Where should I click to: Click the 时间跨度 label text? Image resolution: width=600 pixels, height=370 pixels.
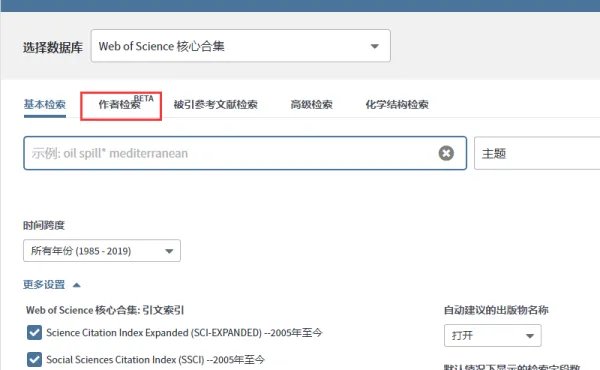(x=44, y=225)
